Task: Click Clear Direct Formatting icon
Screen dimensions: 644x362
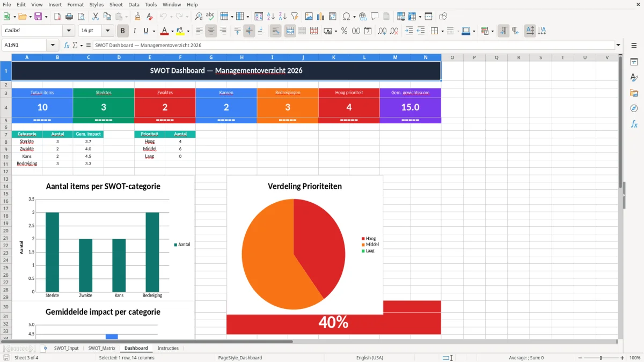Action: click(149, 17)
